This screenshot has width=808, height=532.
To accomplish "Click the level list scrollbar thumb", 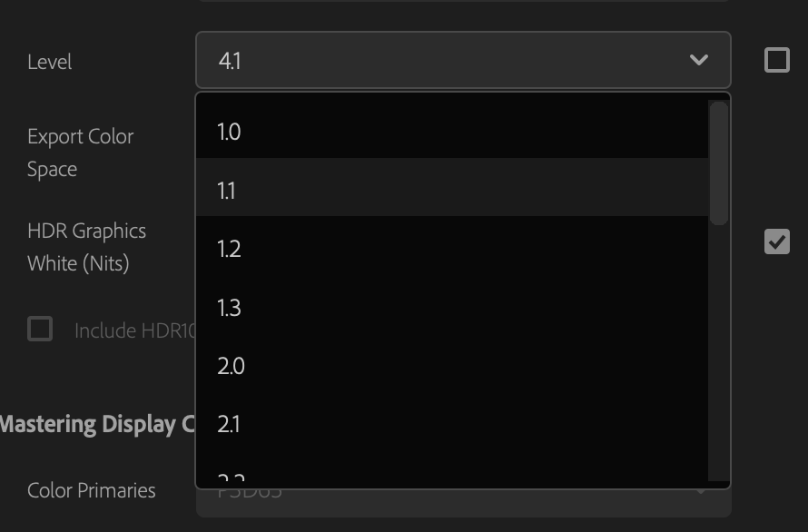I will tap(718, 163).
